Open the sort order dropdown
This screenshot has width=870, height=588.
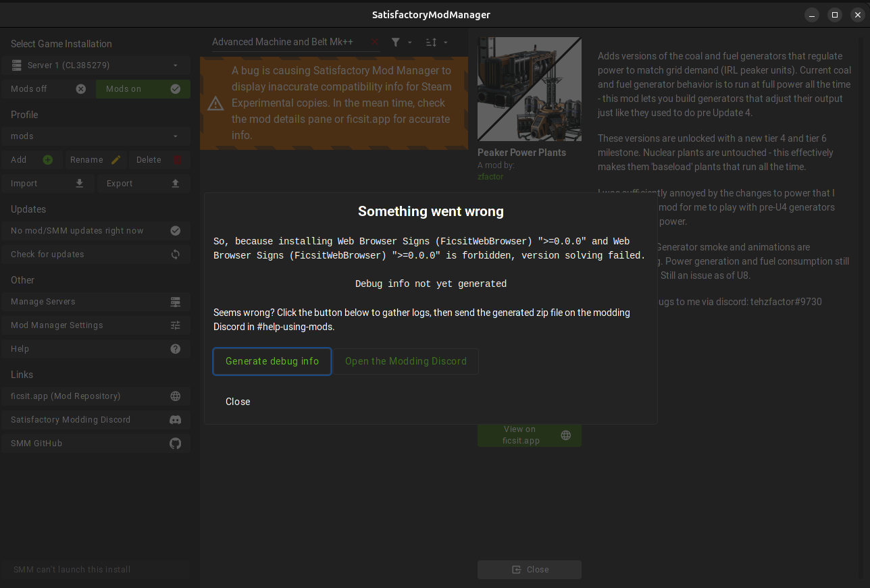click(x=436, y=42)
